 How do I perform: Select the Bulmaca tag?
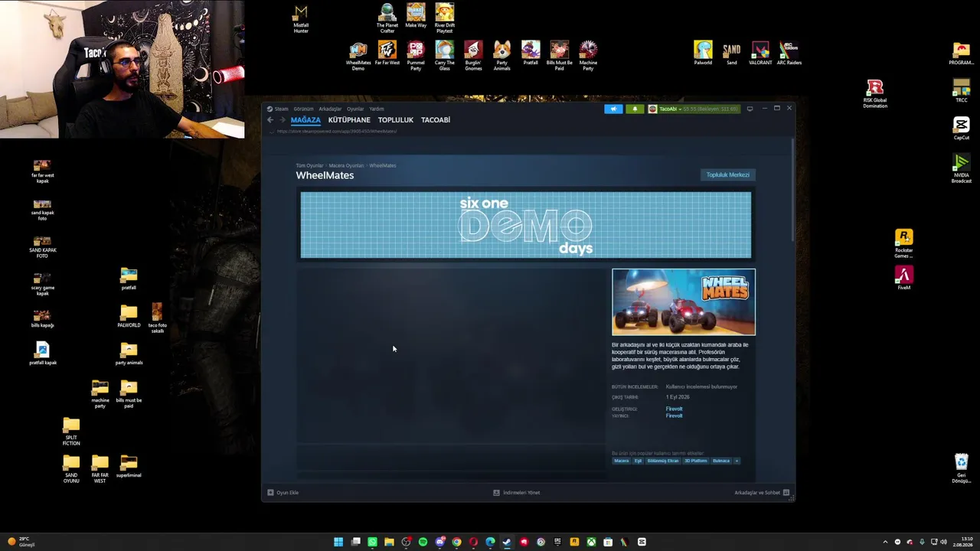(x=721, y=461)
